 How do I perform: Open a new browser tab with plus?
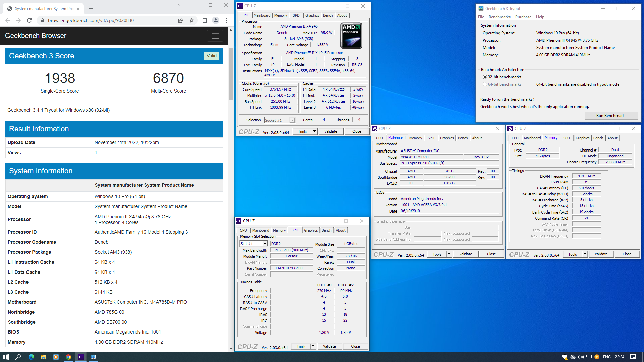tap(91, 9)
